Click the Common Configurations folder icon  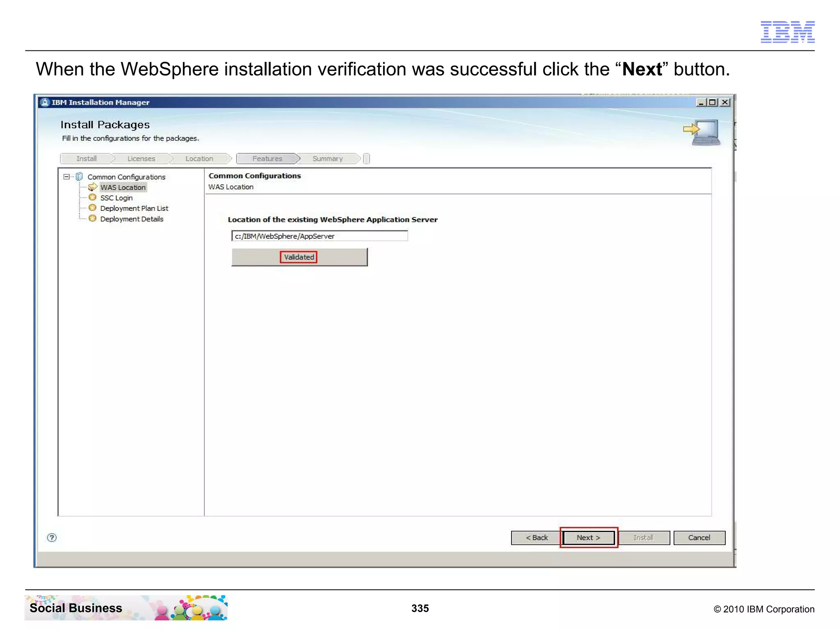tap(80, 177)
